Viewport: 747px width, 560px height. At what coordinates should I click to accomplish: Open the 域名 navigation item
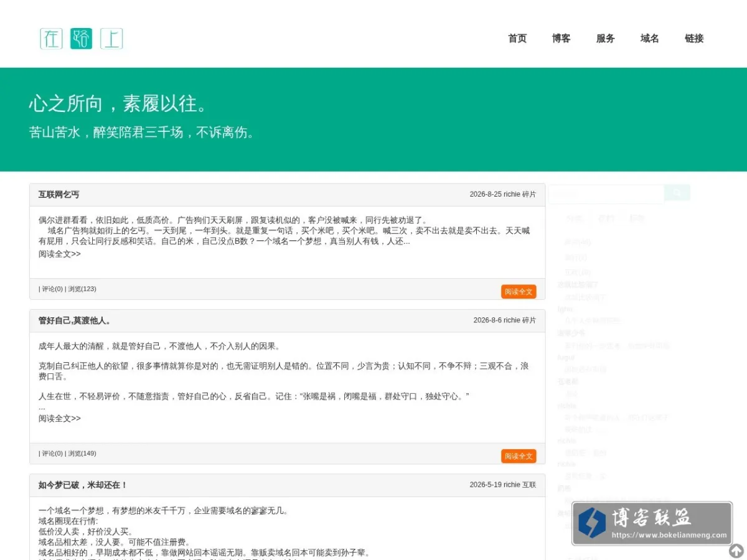[x=650, y=39]
